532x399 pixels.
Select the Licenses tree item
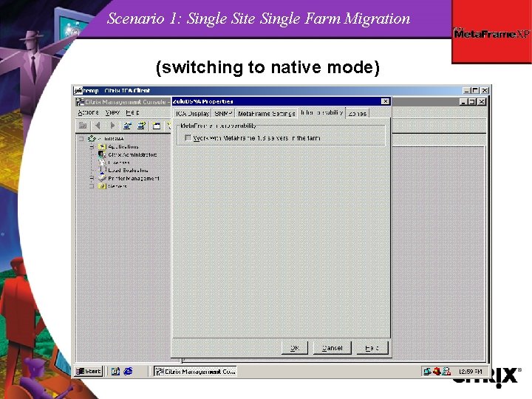click(x=119, y=163)
